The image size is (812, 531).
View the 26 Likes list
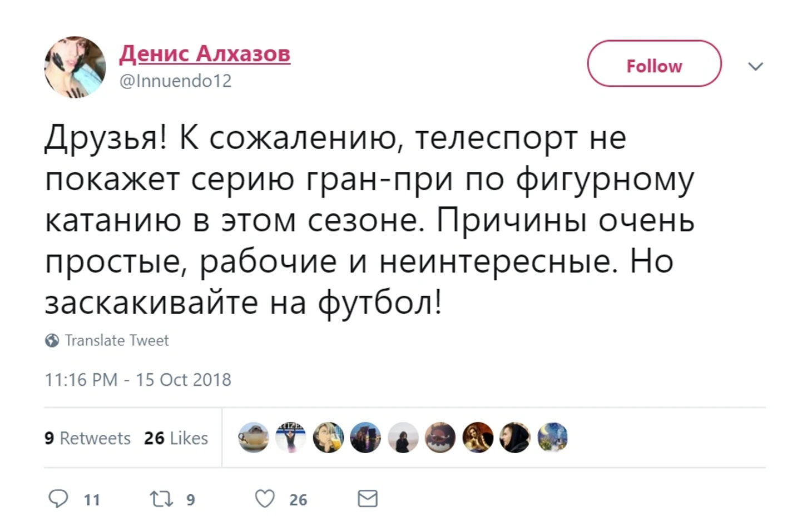coord(176,438)
